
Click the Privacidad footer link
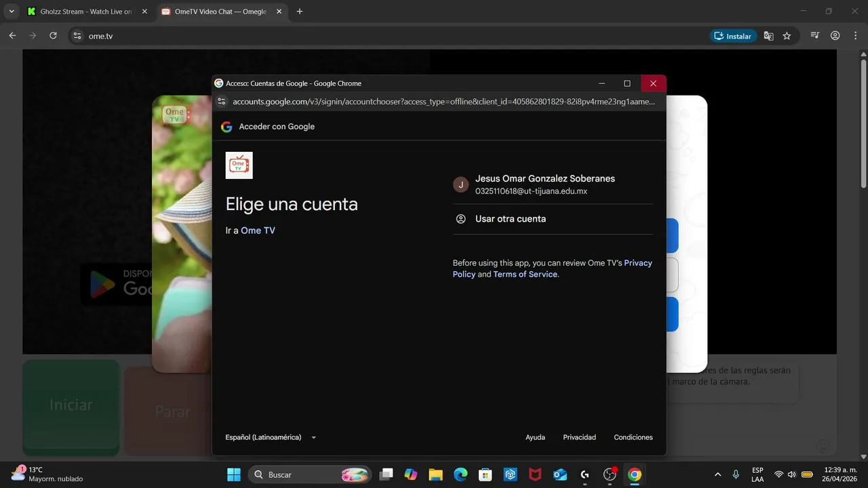tap(579, 438)
